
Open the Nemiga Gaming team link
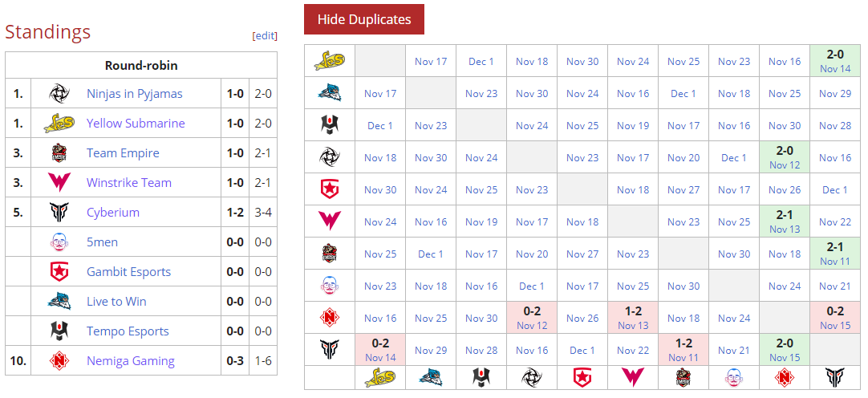[130, 361]
